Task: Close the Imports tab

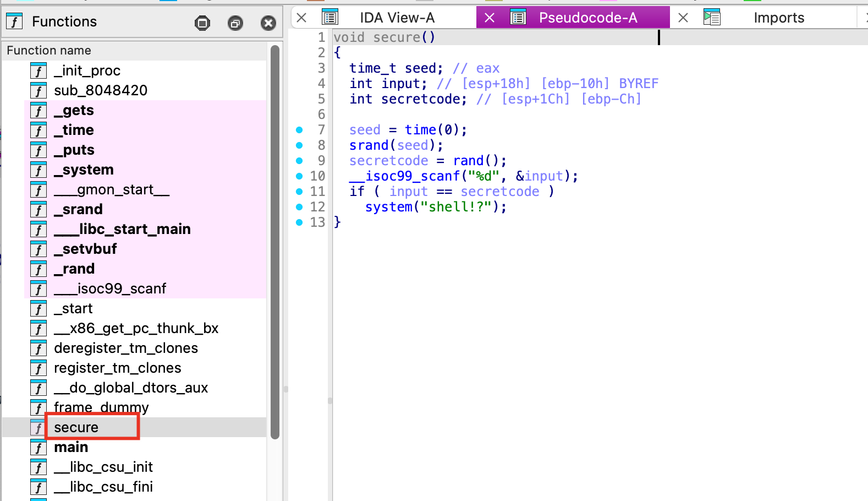Action: tap(683, 18)
